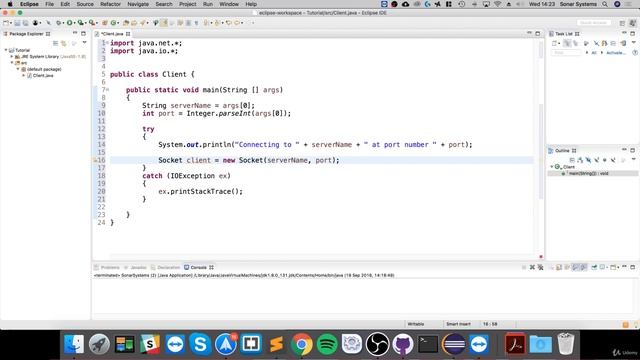Click New Task icon in Task List
The width and height of the screenshot is (640, 360).
coord(555,43)
